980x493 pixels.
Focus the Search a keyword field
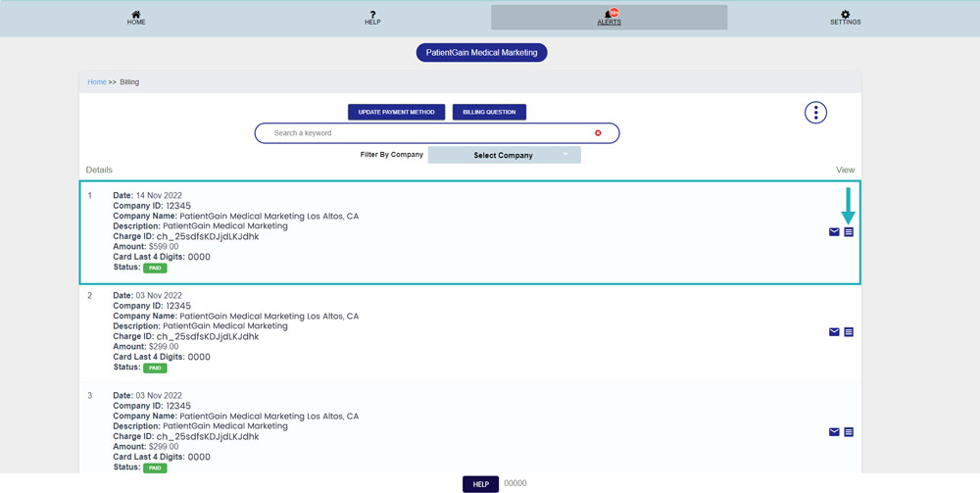click(437, 133)
